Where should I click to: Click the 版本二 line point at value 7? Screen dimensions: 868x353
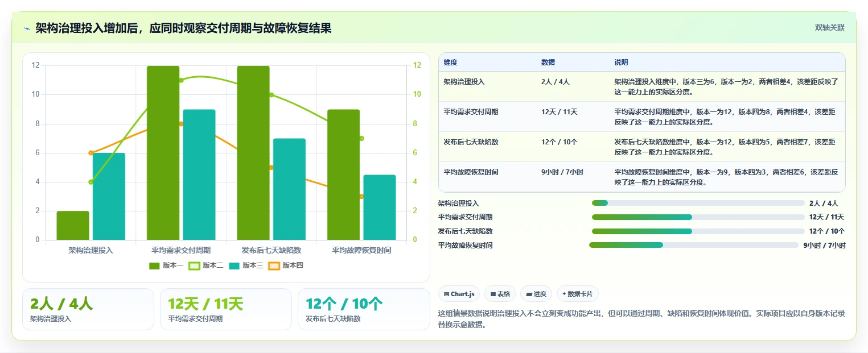[361, 138]
